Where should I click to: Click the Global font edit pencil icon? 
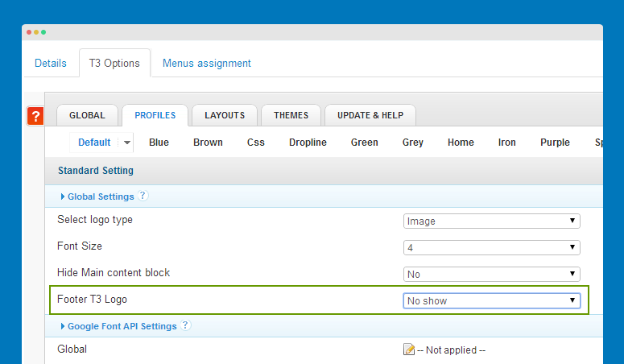(409, 350)
